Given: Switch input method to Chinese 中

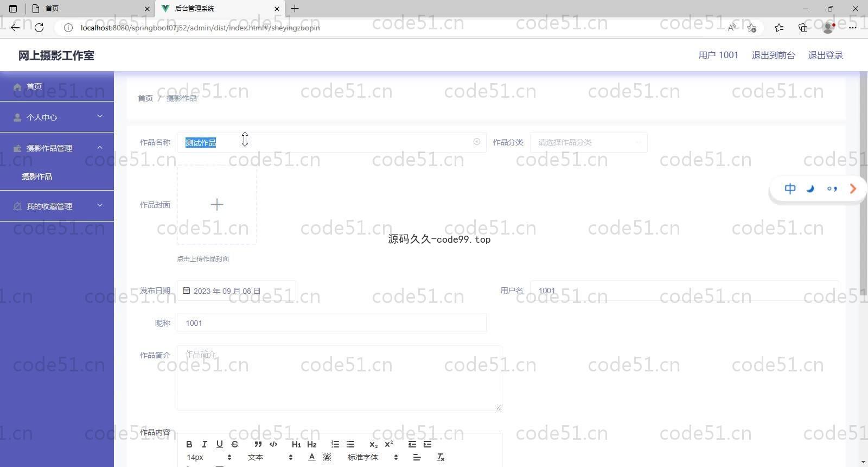Looking at the screenshot, I should (790, 188).
